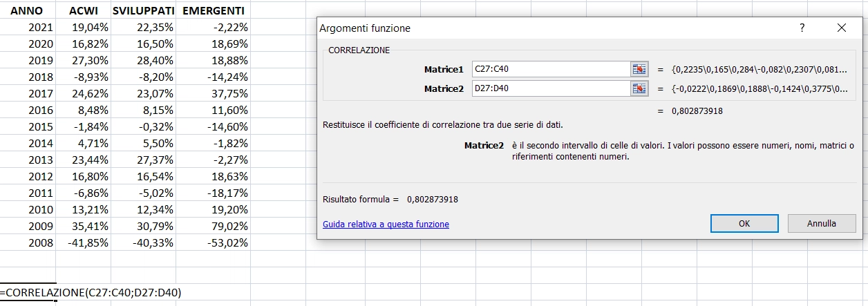Click the help question mark in dialog title
This screenshot has height=306, width=868.
point(802,28)
